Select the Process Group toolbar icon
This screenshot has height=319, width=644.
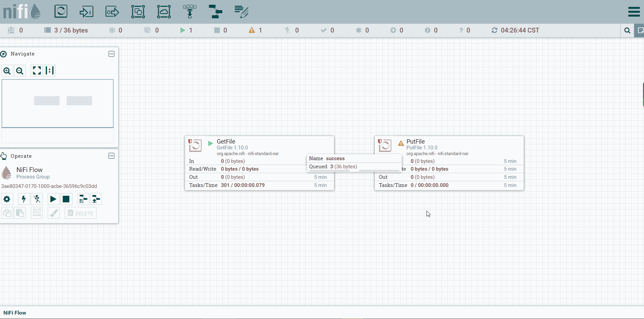click(138, 12)
